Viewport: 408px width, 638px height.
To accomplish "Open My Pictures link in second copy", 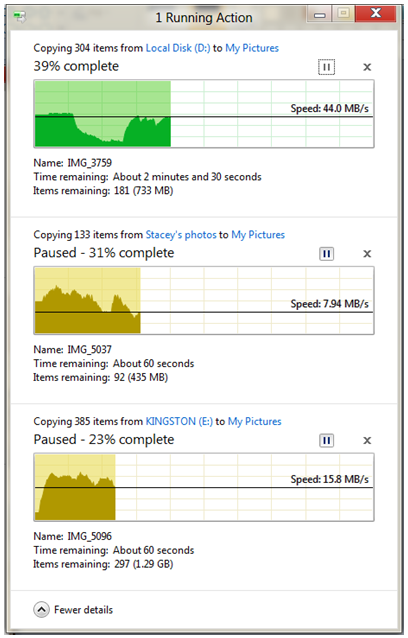I will coord(258,235).
